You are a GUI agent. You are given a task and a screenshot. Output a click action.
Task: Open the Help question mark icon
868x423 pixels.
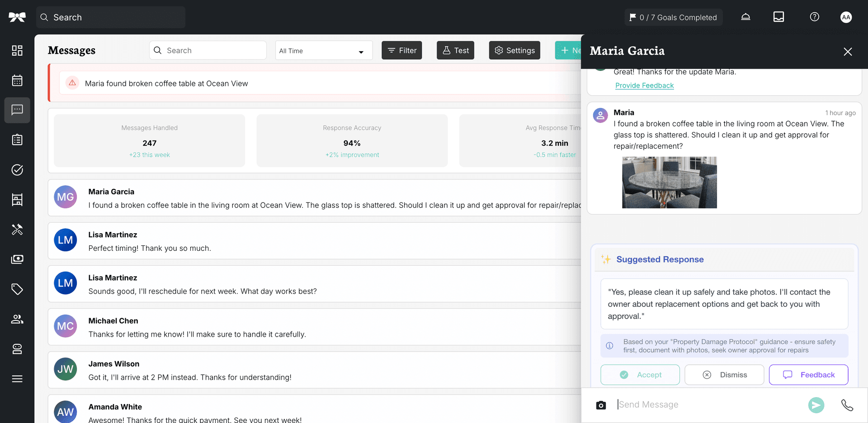tap(814, 17)
